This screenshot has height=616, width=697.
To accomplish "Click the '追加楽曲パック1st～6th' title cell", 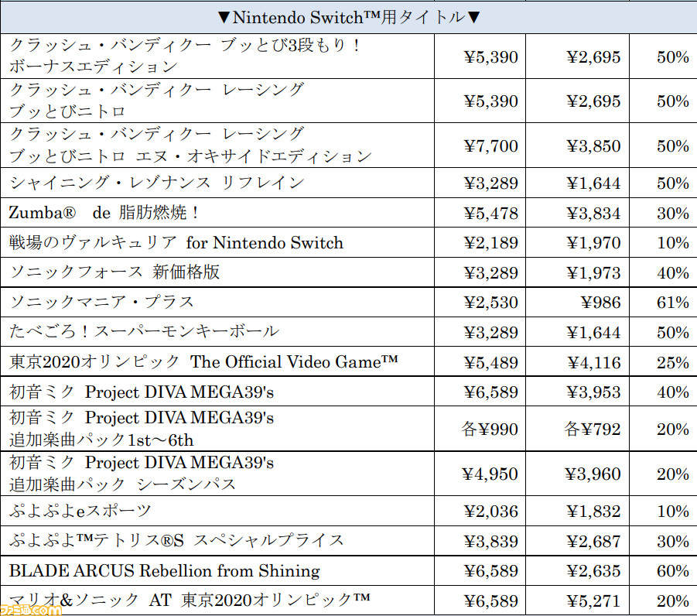I will (x=217, y=429).
